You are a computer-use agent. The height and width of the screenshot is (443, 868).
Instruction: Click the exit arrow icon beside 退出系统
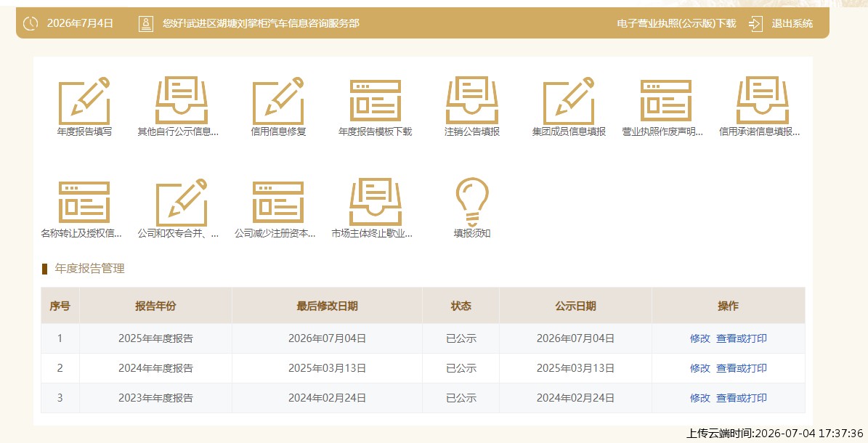[755, 23]
